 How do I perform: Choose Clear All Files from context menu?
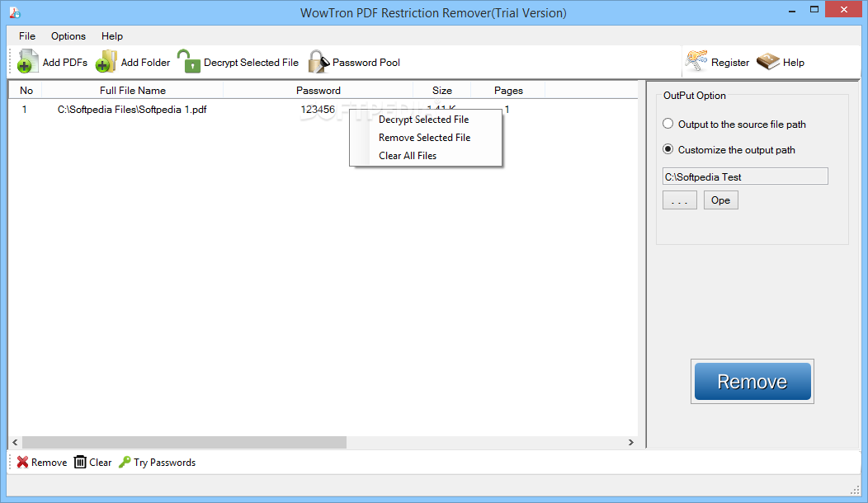coord(425,156)
